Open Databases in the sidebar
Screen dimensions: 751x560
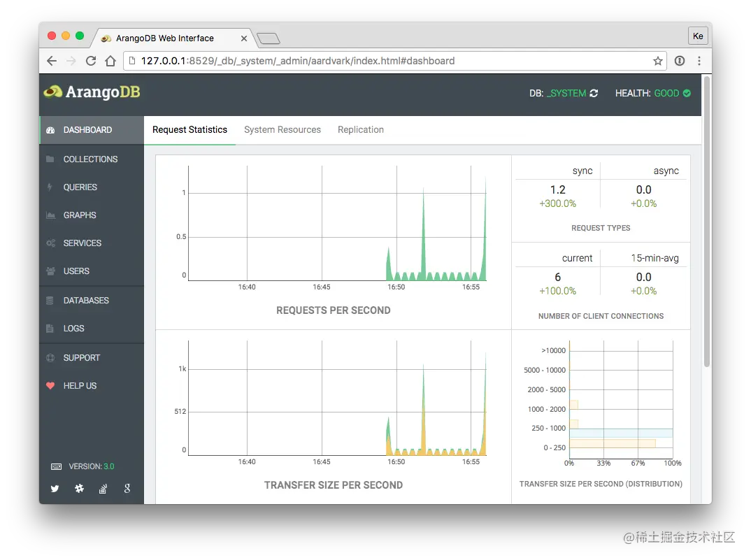click(92, 301)
